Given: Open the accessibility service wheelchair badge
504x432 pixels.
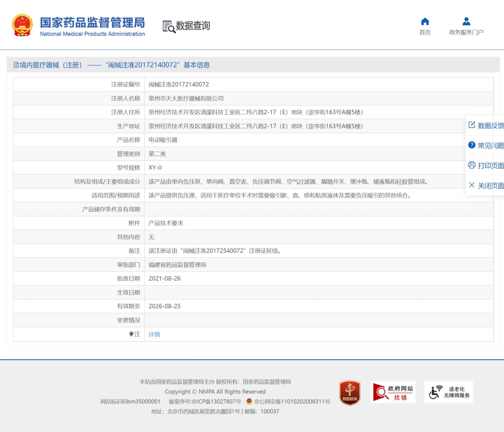Looking at the screenshot, I should [x=448, y=392].
